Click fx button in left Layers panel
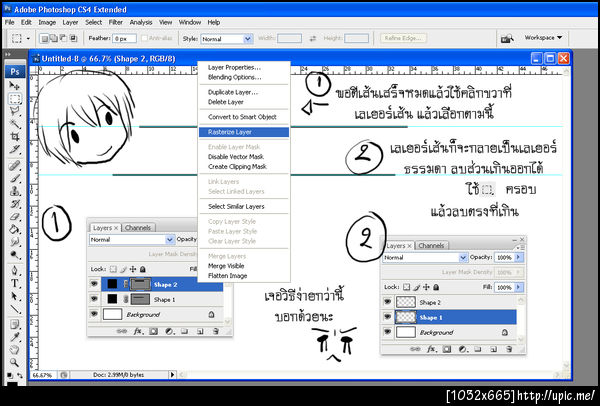Viewport: 600px width, 406px height. (x=137, y=331)
